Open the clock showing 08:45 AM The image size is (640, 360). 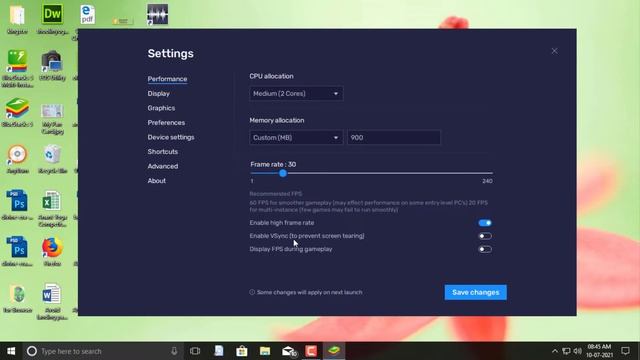(x=599, y=351)
